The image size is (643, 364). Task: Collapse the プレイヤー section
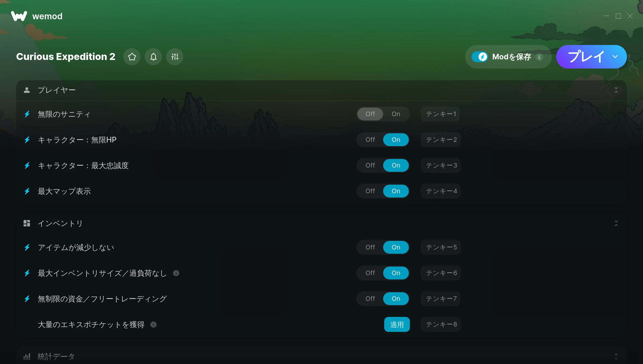tap(616, 90)
